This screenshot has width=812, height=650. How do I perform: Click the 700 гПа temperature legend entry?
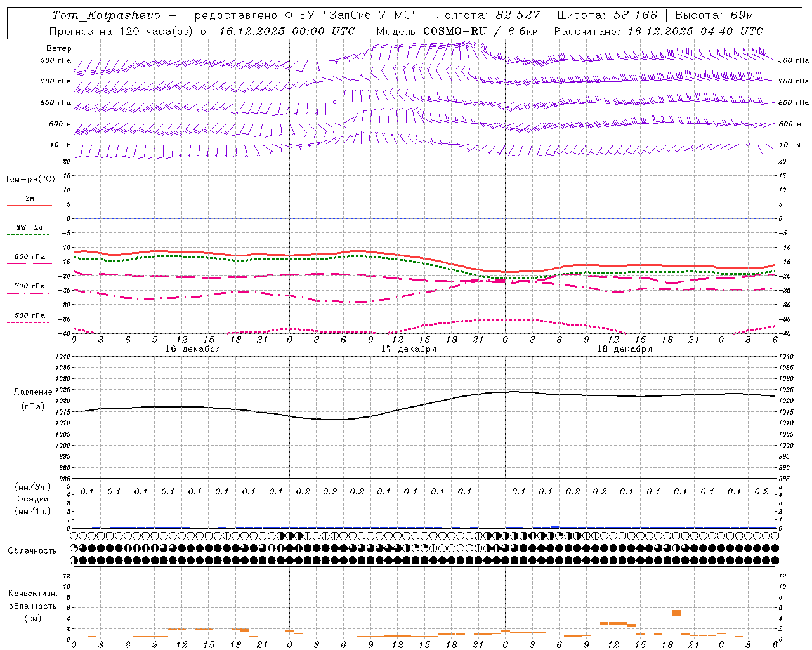(x=29, y=286)
